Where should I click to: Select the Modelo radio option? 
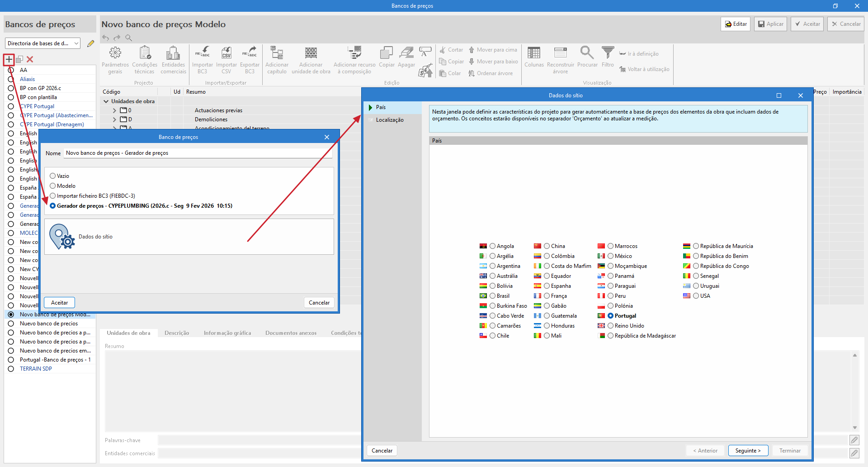[x=53, y=186]
